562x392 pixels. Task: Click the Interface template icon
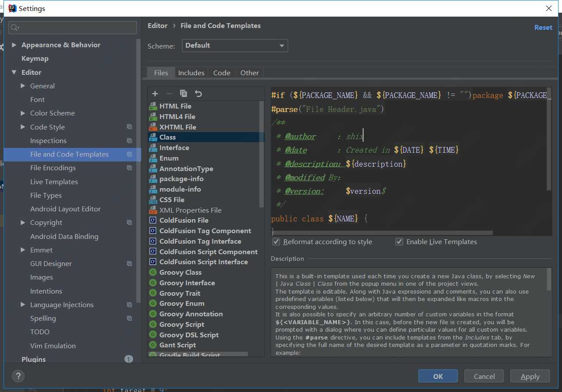pyautogui.click(x=153, y=148)
